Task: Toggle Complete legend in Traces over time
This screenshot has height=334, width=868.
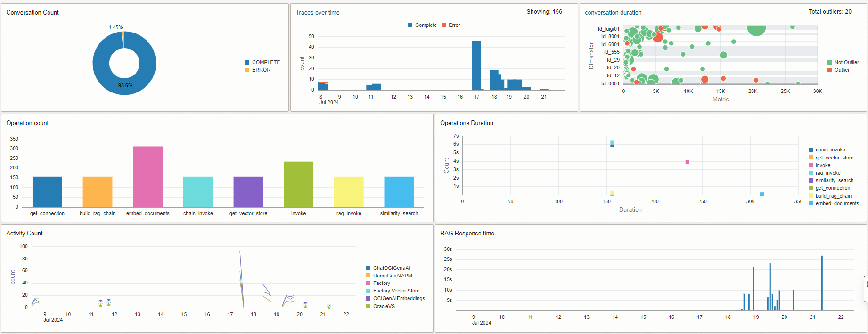Action: coord(422,25)
